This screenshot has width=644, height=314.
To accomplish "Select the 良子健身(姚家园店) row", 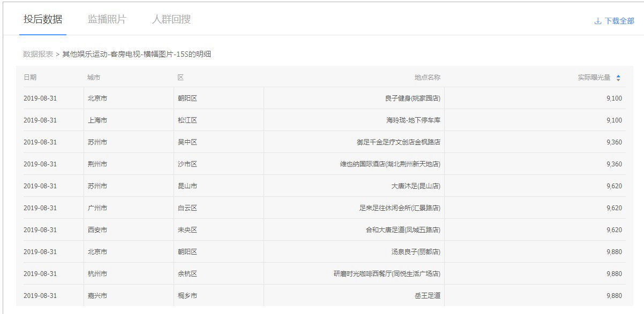I will [412, 98].
